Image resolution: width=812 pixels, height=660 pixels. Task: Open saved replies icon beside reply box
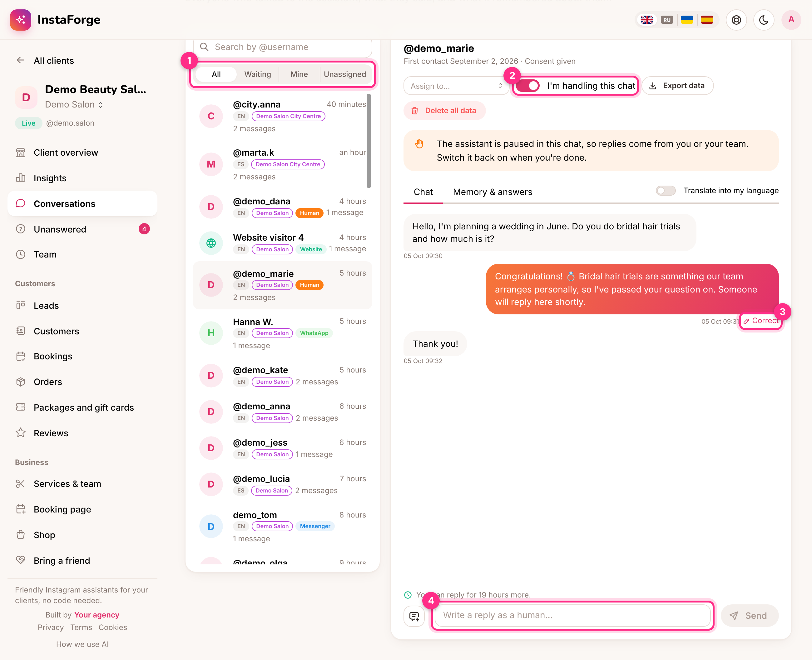(414, 616)
